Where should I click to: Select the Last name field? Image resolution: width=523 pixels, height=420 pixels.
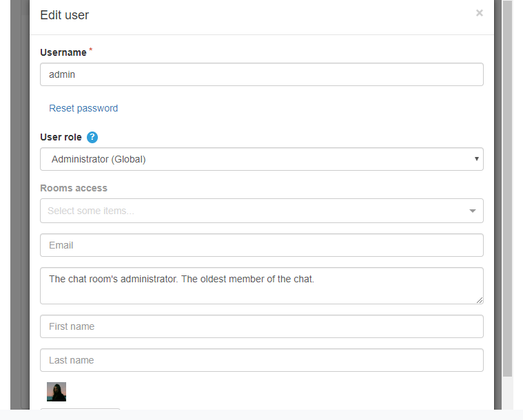262,360
